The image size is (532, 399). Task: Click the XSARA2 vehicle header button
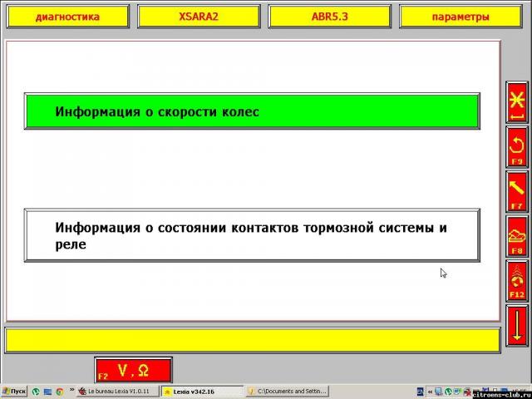tap(199, 17)
